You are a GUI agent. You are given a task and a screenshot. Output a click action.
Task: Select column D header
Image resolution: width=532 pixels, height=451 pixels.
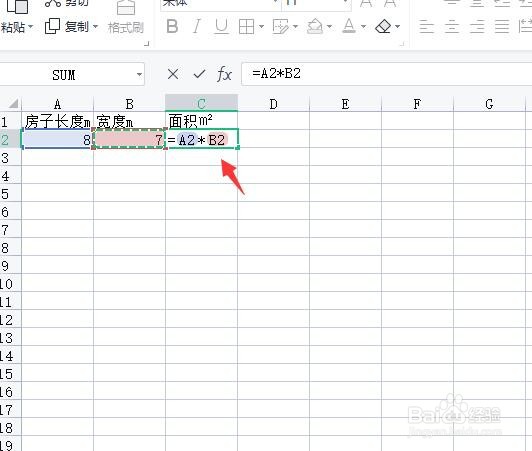[273, 104]
